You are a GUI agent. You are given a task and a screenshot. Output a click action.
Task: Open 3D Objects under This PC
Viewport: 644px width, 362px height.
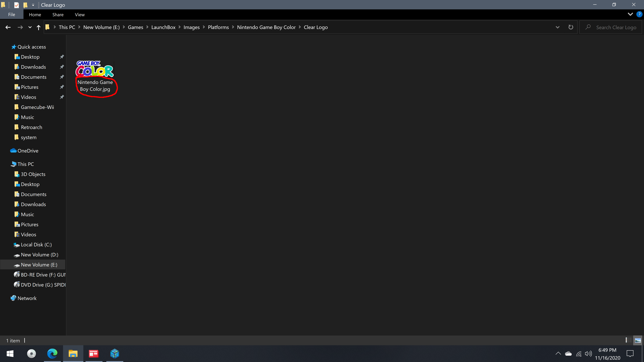pos(33,174)
